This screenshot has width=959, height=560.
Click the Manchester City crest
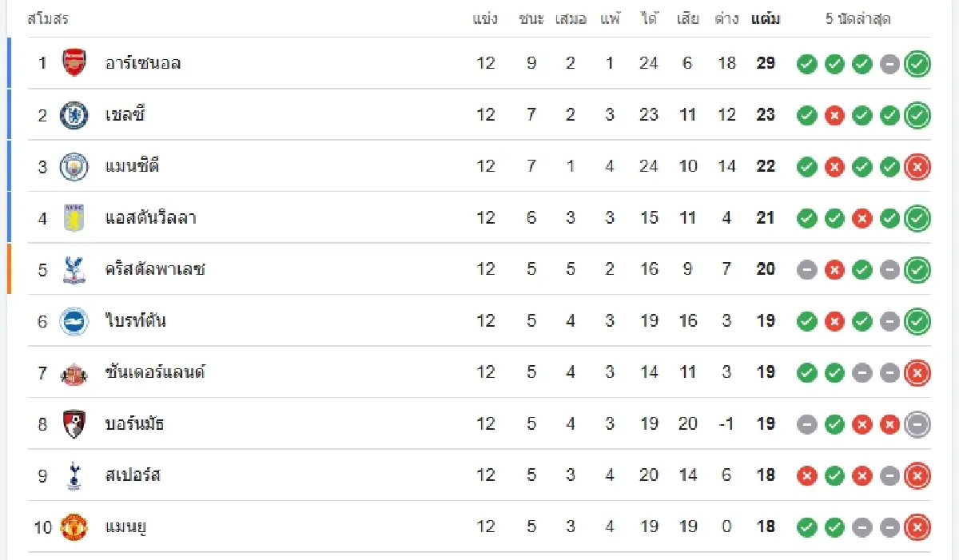(x=74, y=166)
